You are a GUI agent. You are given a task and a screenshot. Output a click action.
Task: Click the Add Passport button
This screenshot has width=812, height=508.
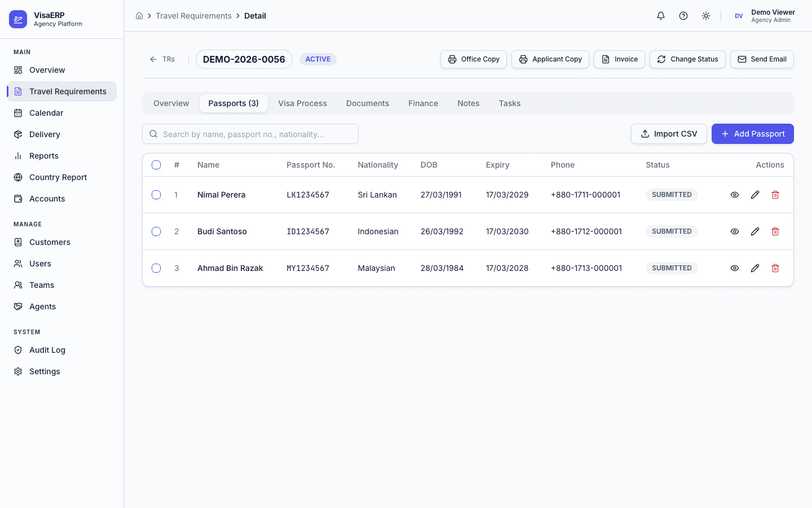click(752, 134)
